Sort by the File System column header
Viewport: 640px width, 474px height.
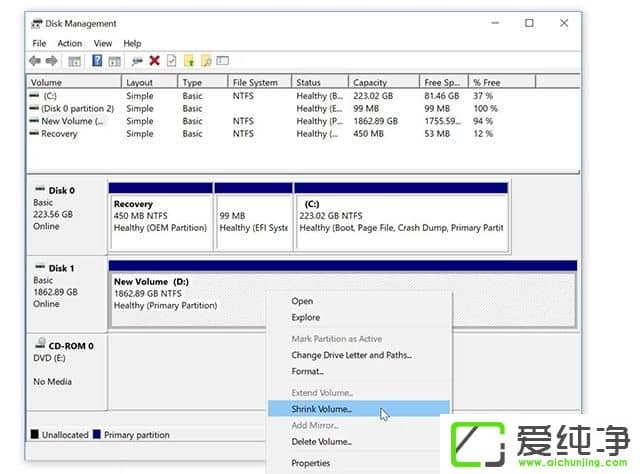[x=259, y=82]
